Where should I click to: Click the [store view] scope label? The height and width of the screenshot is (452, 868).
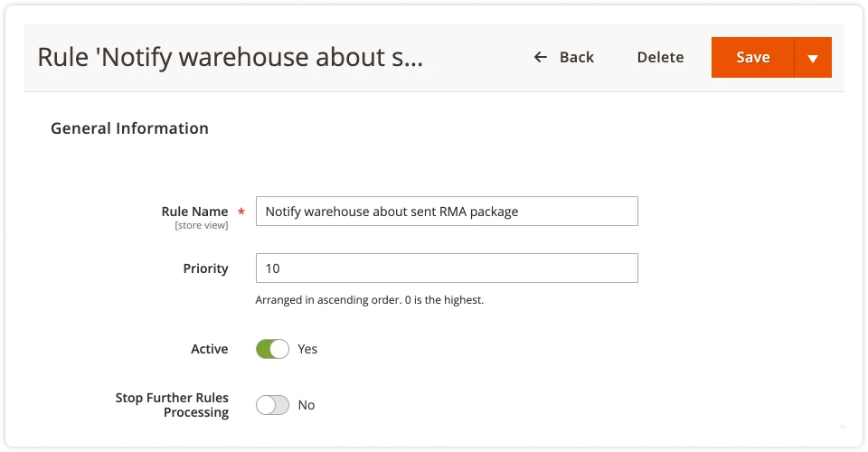[201, 226]
